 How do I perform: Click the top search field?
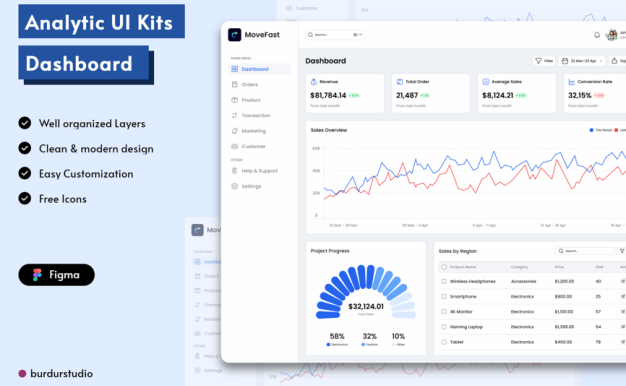coord(335,35)
